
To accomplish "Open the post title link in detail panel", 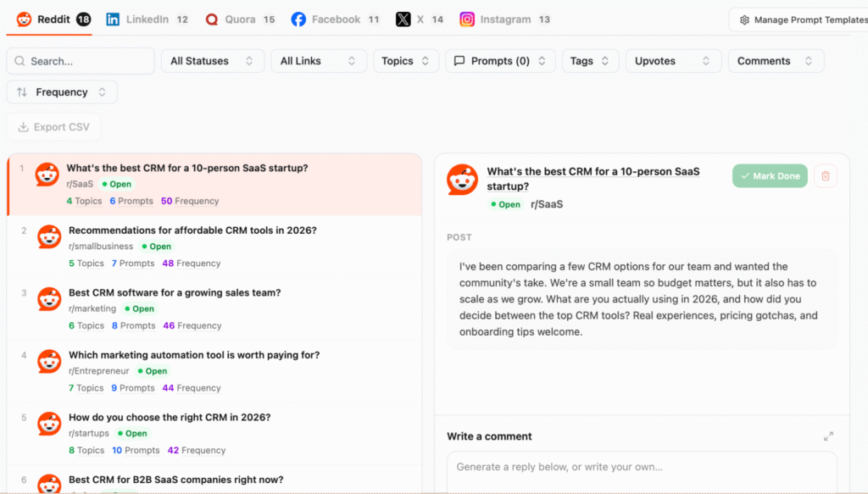I will [593, 179].
